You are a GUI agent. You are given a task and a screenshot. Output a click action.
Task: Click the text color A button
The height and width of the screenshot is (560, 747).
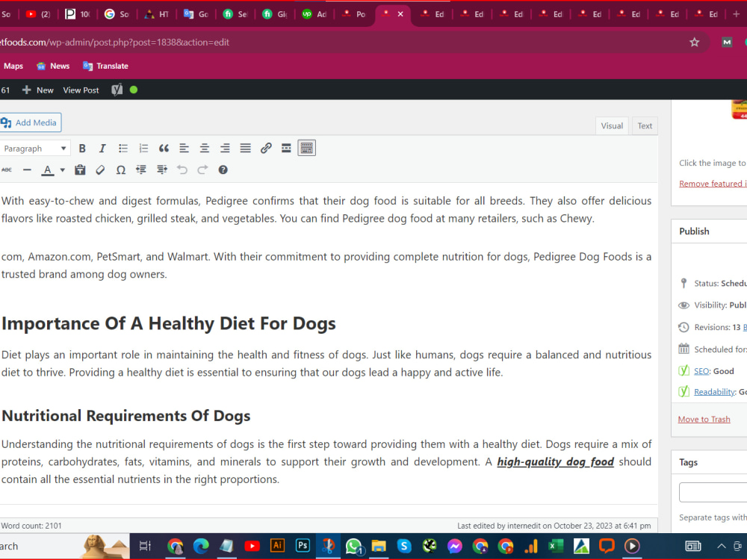click(48, 170)
